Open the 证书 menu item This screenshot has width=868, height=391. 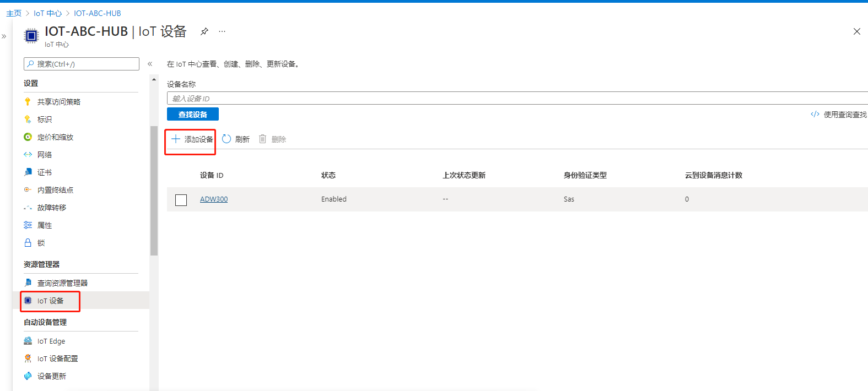pyautogui.click(x=45, y=172)
